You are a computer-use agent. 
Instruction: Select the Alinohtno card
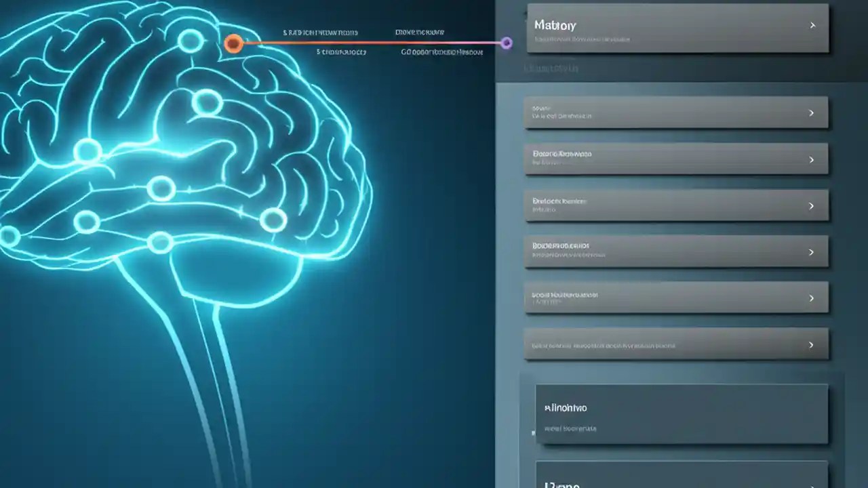682,413
